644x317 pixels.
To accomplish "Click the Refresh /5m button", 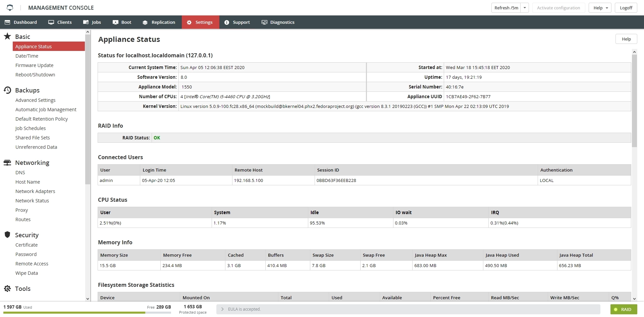I will click(x=506, y=8).
